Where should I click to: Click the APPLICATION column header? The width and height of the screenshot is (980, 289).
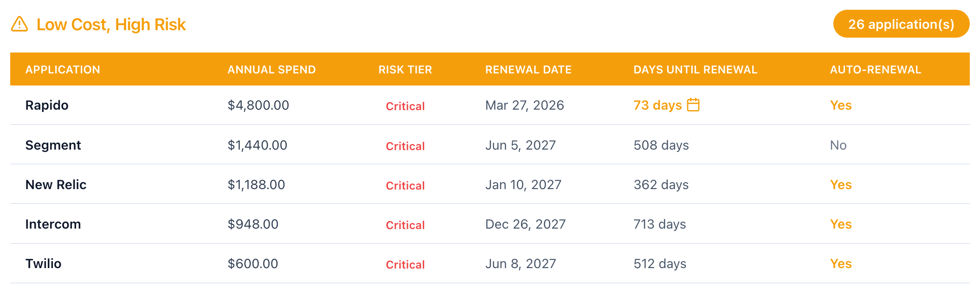coord(63,69)
